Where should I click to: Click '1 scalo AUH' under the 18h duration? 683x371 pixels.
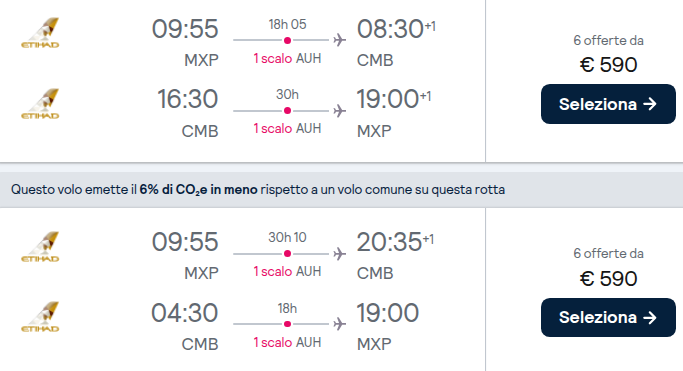[x=287, y=342]
